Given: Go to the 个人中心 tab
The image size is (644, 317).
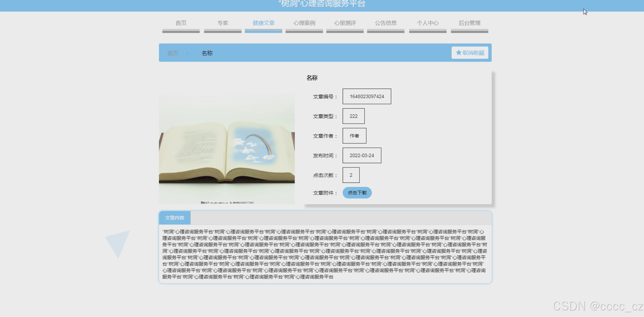Looking at the screenshot, I should click(x=428, y=23).
